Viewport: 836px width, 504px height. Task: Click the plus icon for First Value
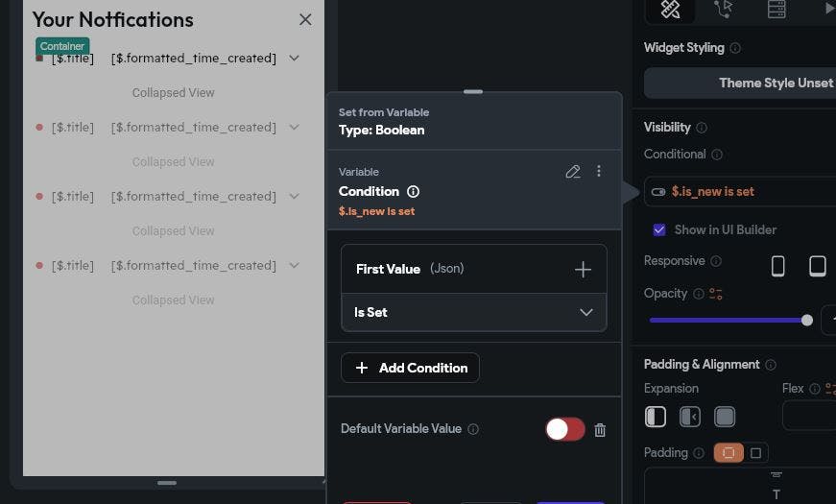coord(583,270)
